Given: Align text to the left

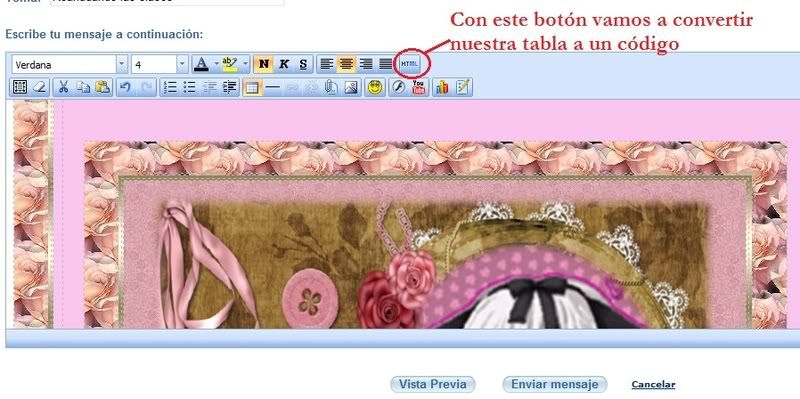Looking at the screenshot, I should click(x=327, y=64).
